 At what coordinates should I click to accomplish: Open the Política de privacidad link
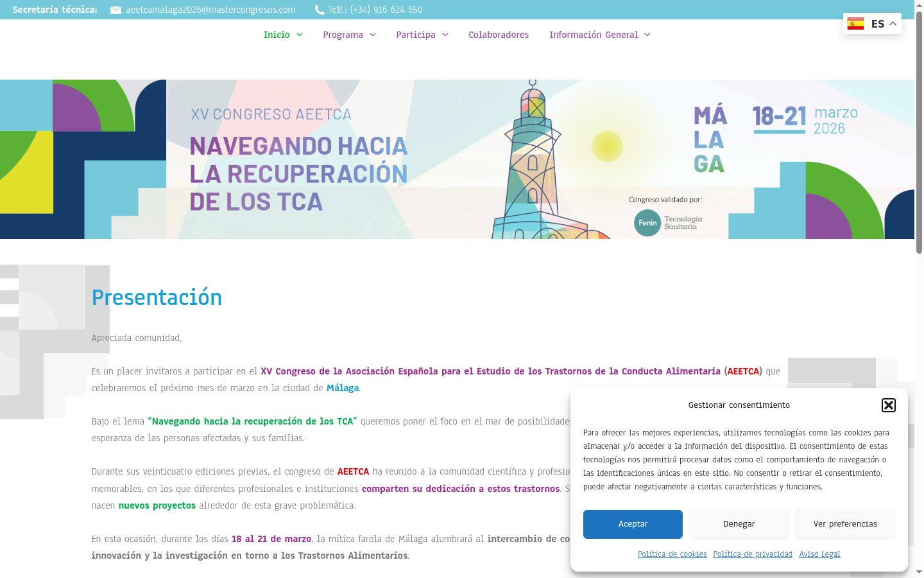click(x=753, y=554)
